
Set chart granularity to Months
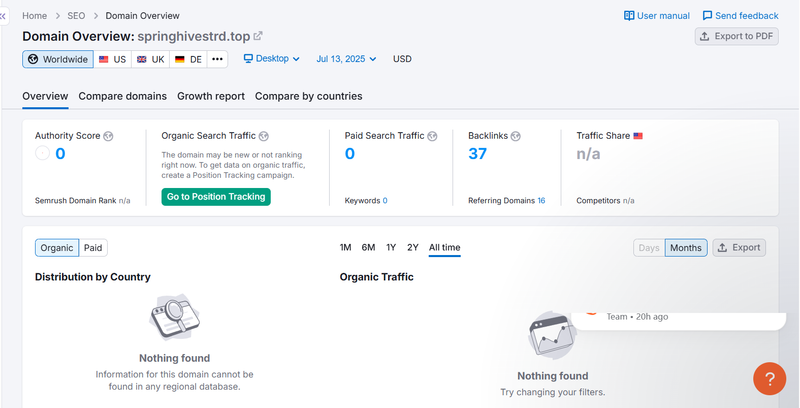686,248
